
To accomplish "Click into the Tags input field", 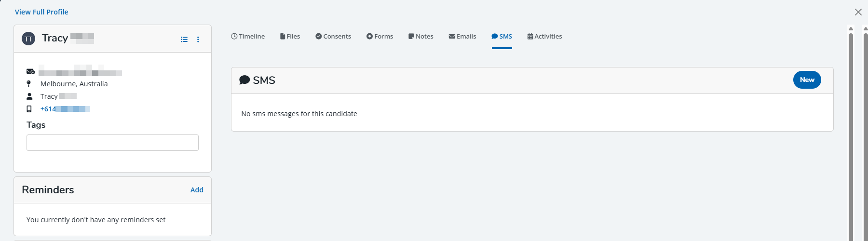I will pyautogui.click(x=112, y=143).
